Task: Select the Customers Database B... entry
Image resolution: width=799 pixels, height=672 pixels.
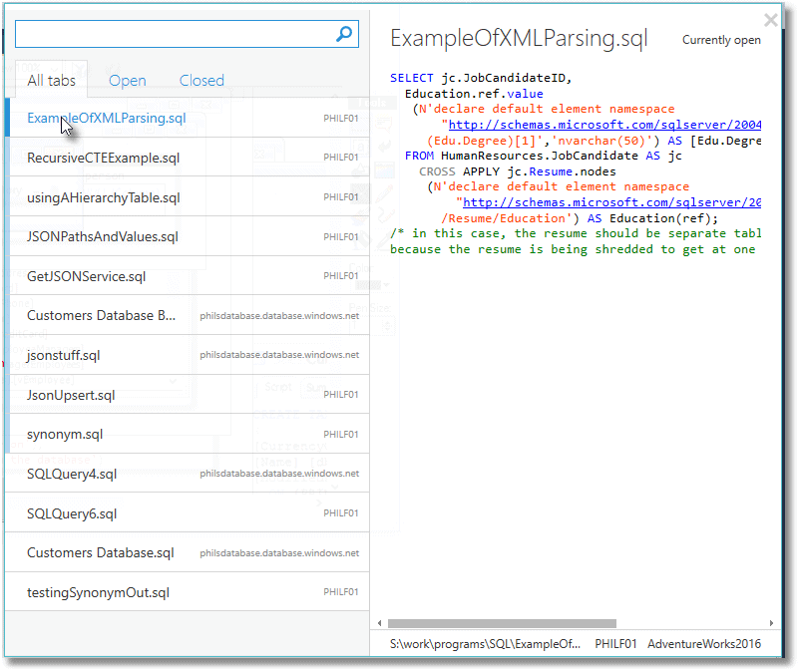Action: [x=102, y=315]
